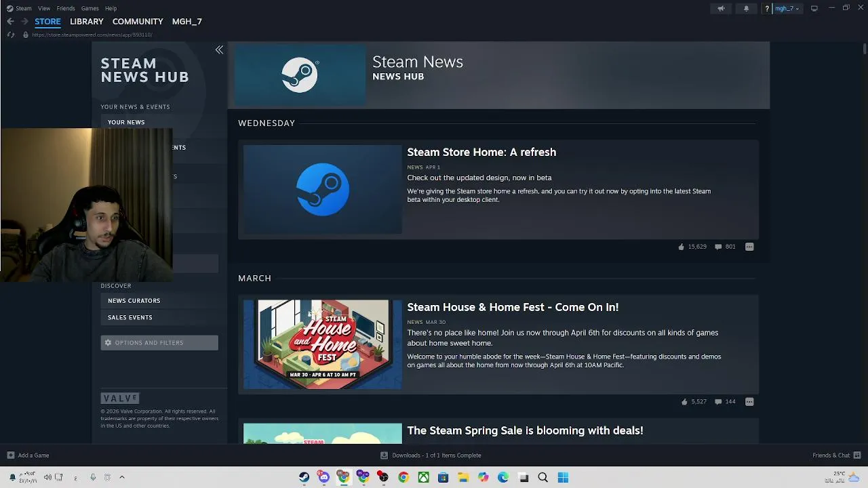Go forward using the right arrow

[24, 22]
